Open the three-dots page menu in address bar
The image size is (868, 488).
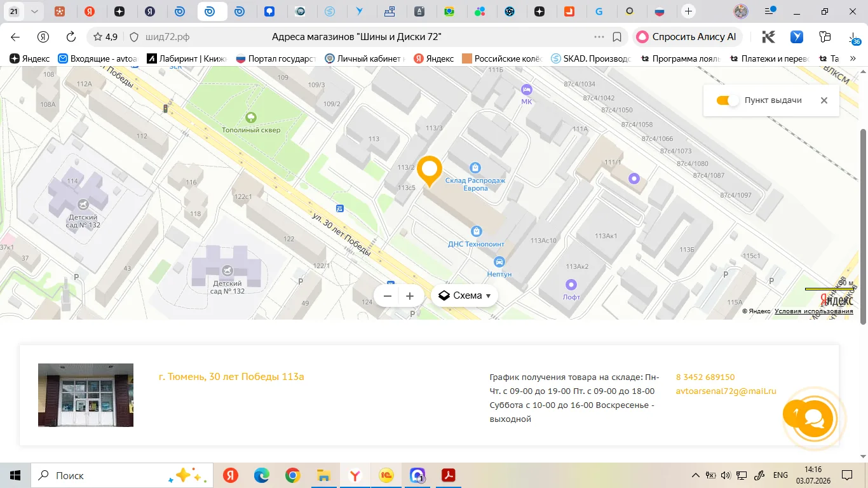tap(599, 37)
